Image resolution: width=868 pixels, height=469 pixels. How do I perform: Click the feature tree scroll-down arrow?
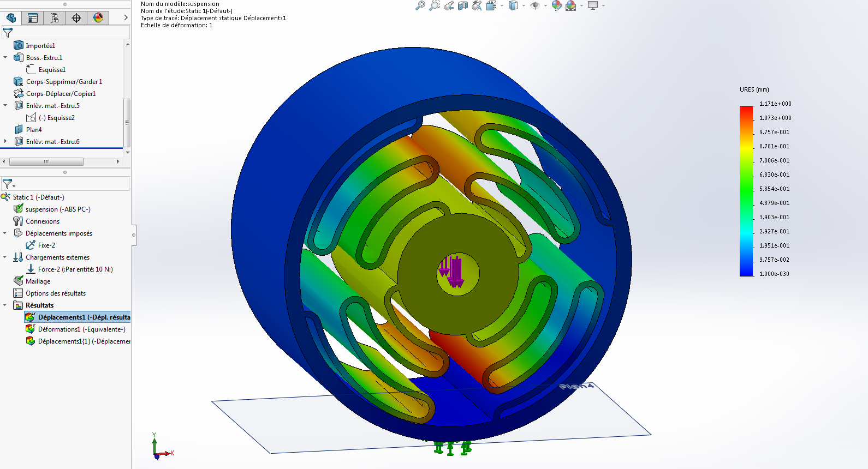127,153
